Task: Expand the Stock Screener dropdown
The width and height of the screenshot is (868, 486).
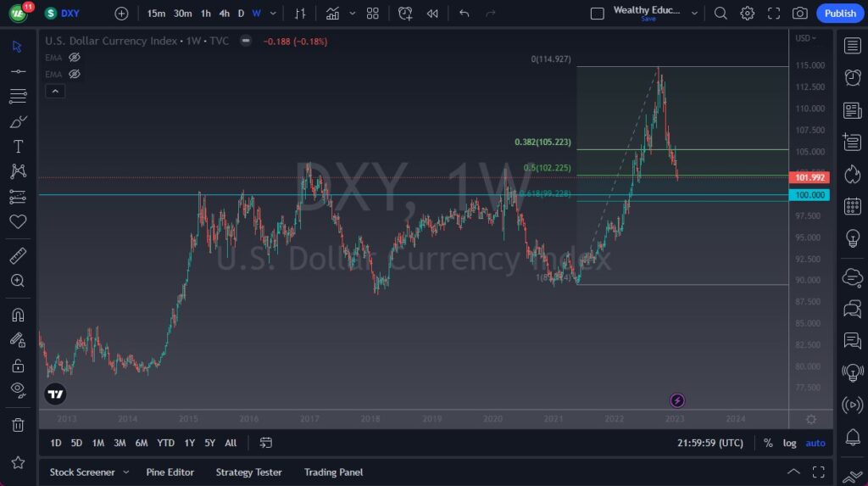Action: coord(125,472)
